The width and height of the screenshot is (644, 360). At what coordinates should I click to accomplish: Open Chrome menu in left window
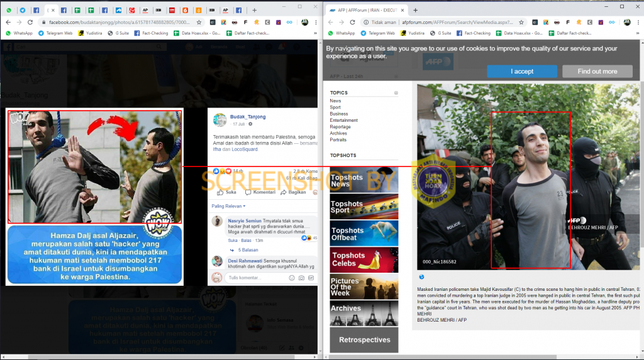[x=316, y=22]
